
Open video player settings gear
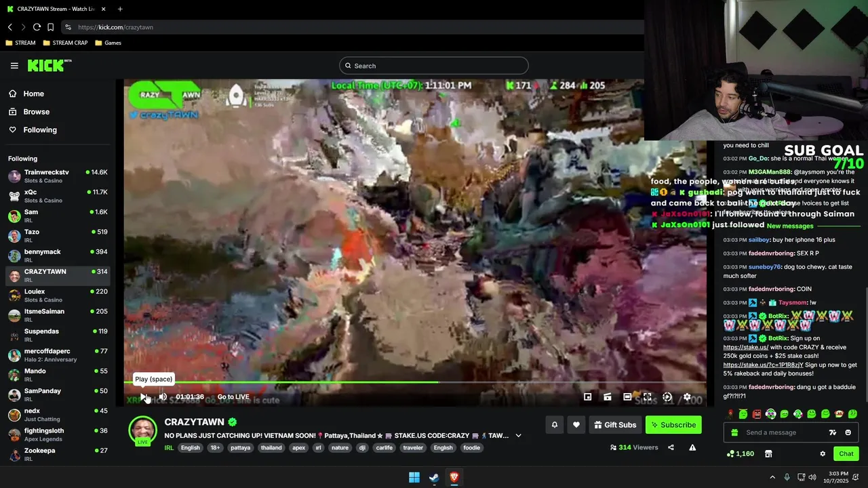click(687, 397)
